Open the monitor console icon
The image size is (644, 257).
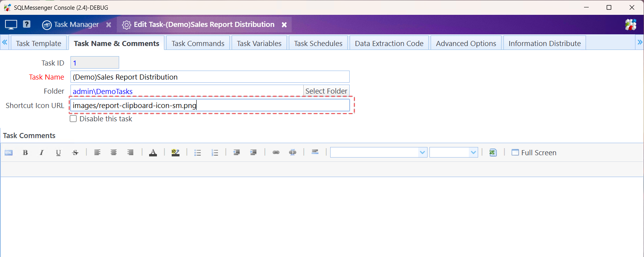11,25
